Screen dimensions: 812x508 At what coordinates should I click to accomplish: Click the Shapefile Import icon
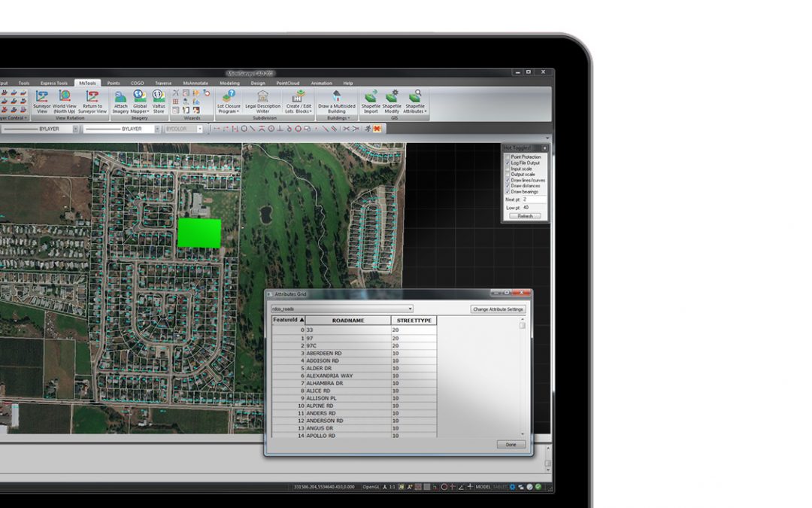tap(371, 97)
